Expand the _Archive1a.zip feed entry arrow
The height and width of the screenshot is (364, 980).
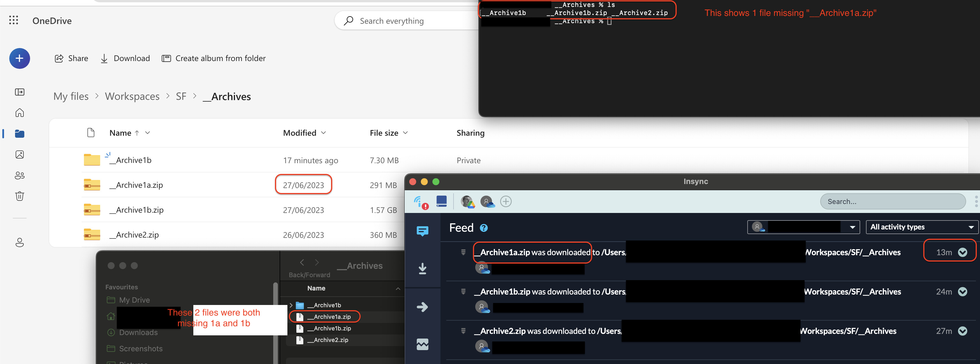point(963,252)
